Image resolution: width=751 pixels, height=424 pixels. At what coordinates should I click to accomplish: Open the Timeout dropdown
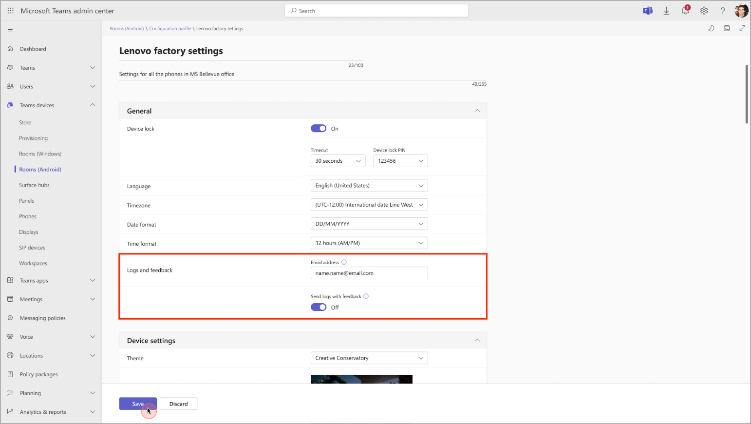[x=338, y=161]
